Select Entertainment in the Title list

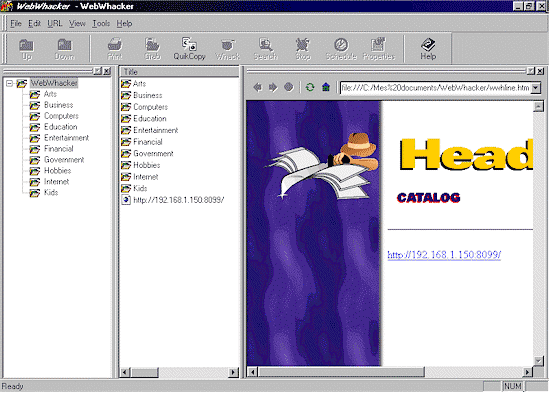[x=156, y=131]
